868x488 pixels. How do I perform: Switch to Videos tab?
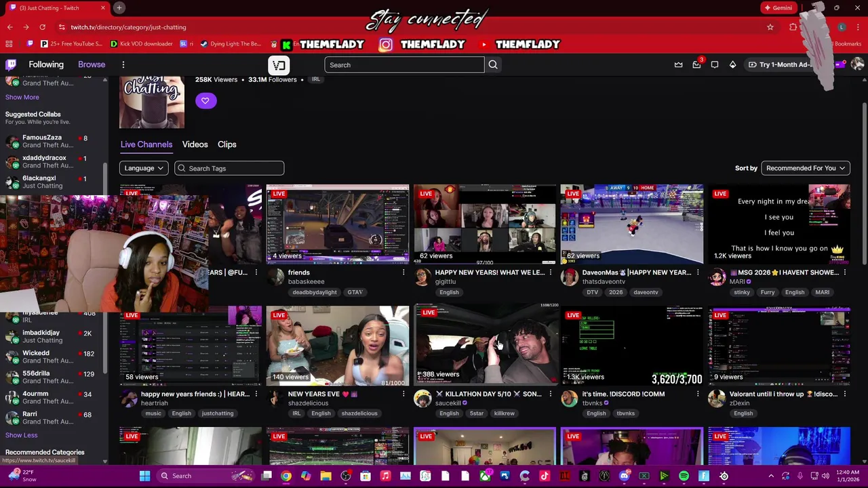coord(195,144)
